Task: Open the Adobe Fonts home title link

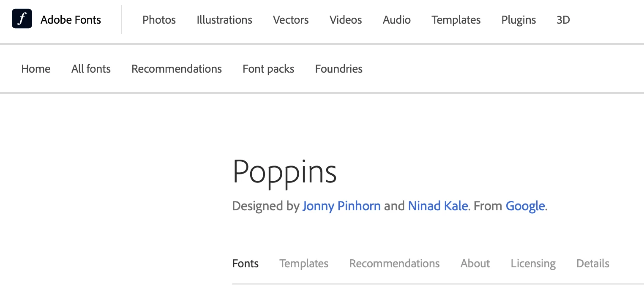Action: point(71,20)
